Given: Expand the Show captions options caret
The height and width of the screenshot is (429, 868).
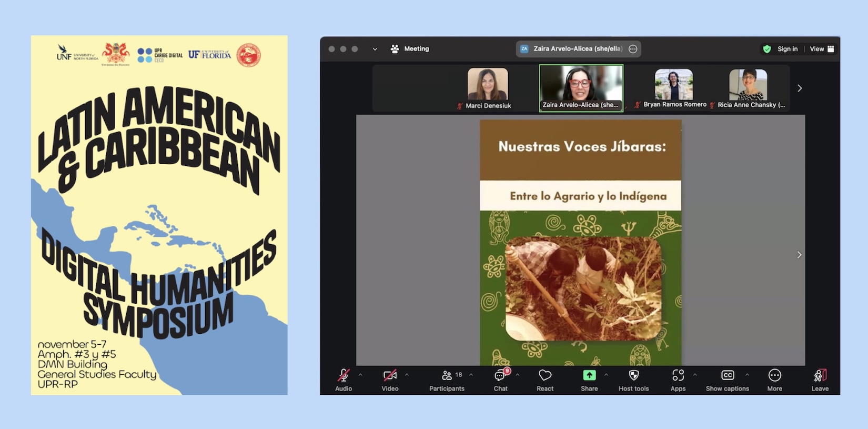Looking at the screenshot, I should (x=747, y=375).
